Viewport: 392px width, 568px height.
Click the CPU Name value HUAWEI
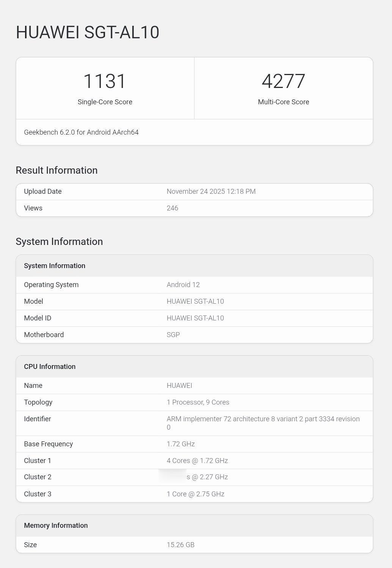tap(179, 386)
